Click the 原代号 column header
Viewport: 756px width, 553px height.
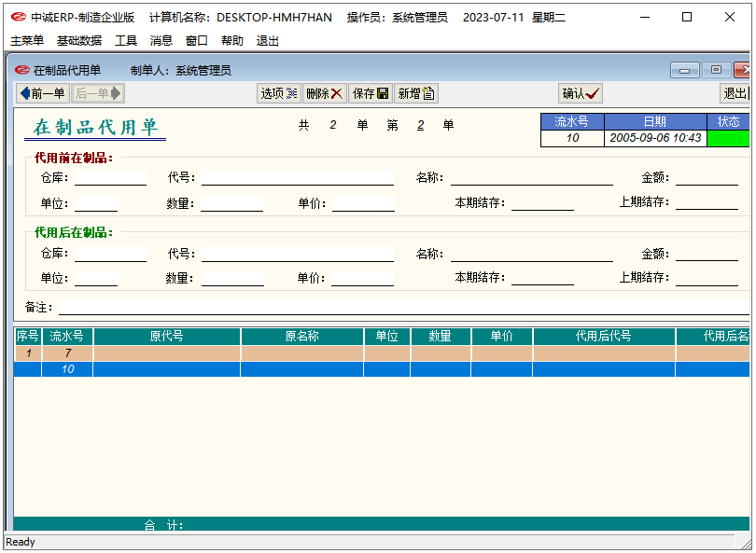166,337
